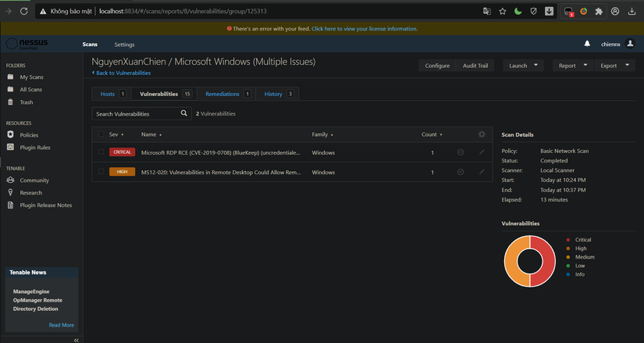The height and width of the screenshot is (343, 644).
Task: Tick the checkbox for the CRITICAL BlueKeep row
Action: coord(101,152)
